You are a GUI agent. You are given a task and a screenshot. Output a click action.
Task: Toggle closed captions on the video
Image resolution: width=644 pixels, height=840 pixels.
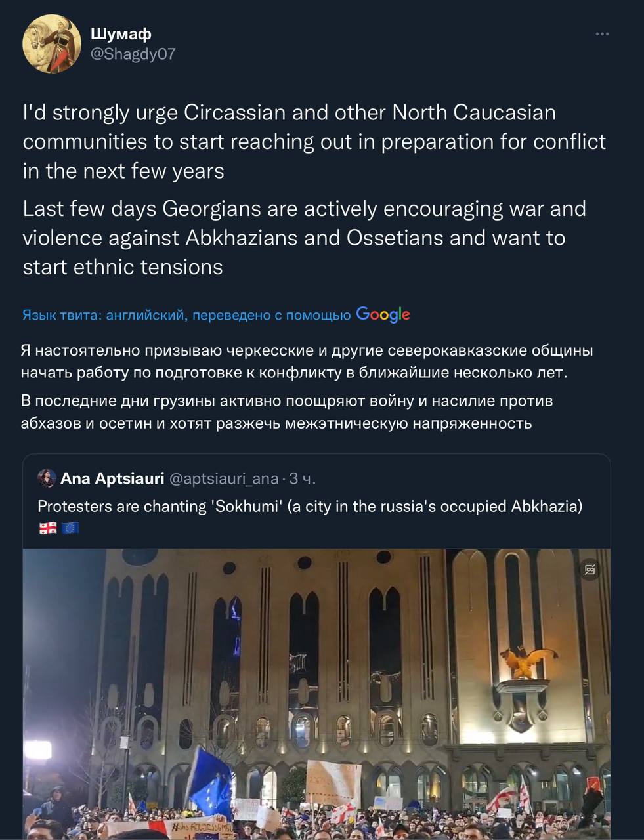pyautogui.click(x=590, y=570)
